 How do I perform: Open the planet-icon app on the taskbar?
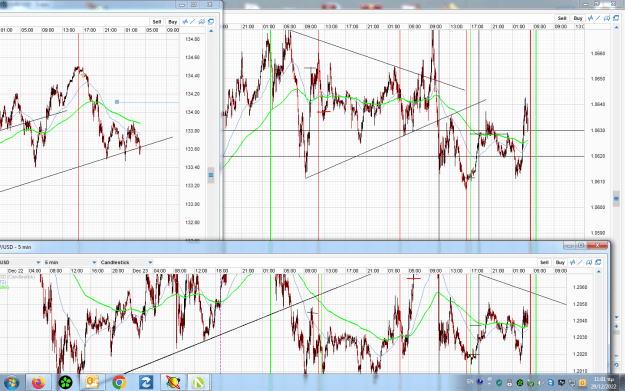pos(173,383)
